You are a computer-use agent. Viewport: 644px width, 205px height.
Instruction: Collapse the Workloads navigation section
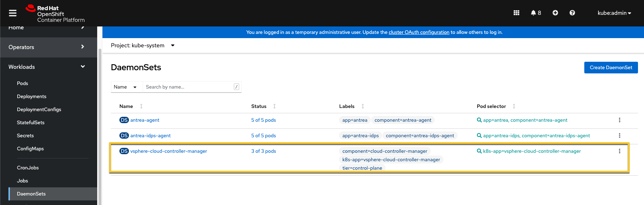48,67
